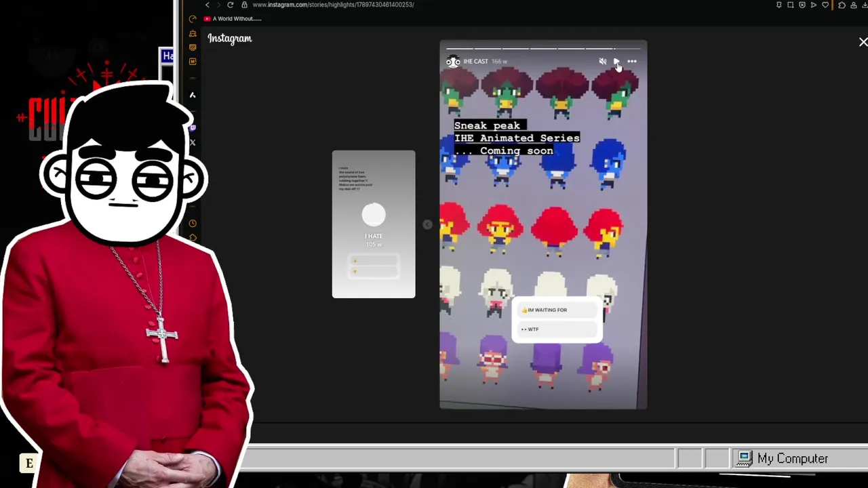This screenshot has height=488, width=868.
Task: Take a snapshot with the capture tool icon
Action: click(x=791, y=5)
